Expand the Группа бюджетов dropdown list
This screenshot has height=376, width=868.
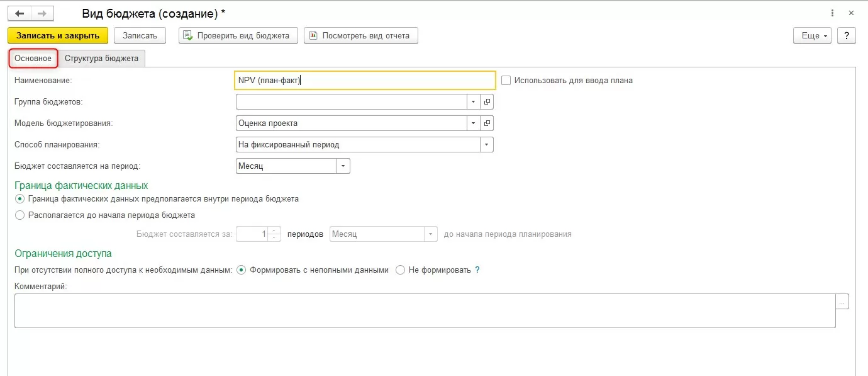pos(473,101)
